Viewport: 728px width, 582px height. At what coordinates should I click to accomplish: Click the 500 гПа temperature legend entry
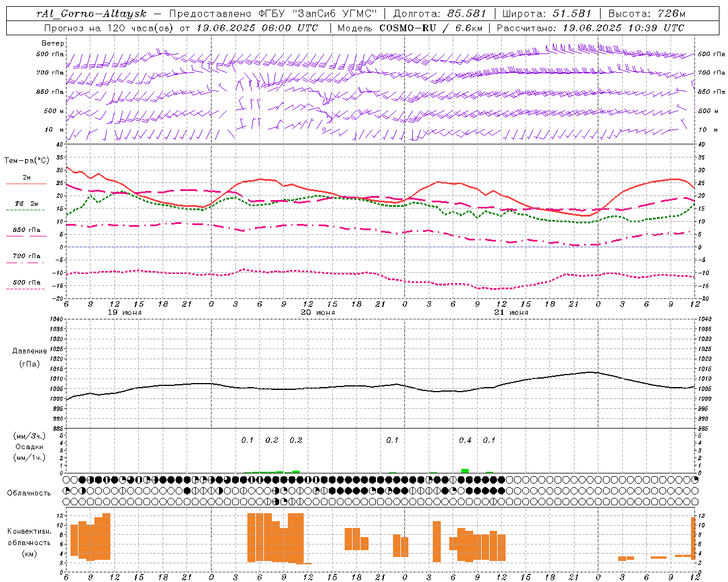(x=27, y=282)
